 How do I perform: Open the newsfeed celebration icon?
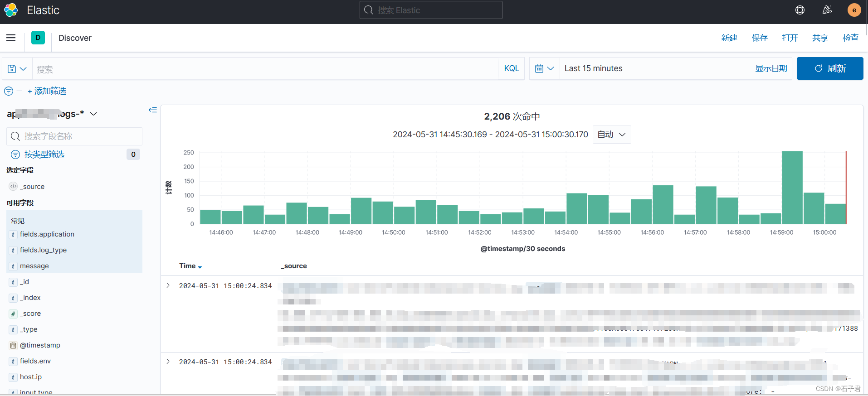827,10
